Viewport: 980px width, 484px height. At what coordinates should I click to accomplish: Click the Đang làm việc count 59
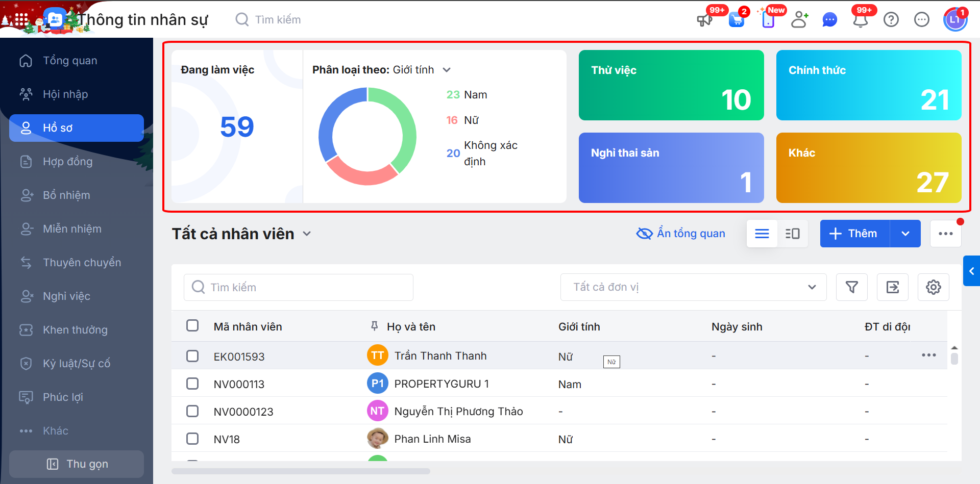(237, 126)
